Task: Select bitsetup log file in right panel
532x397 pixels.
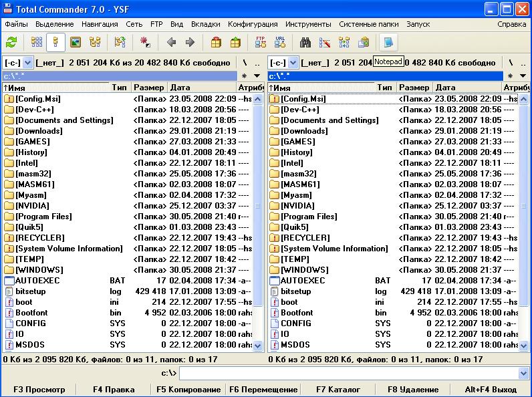Action: coord(393,291)
